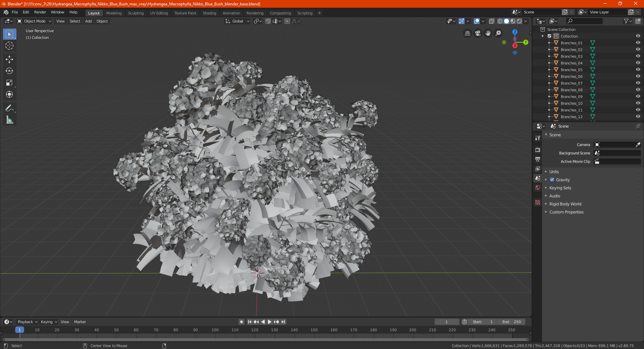Pick the Rotate tool
This screenshot has width=644, height=349.
click(9, 71)
